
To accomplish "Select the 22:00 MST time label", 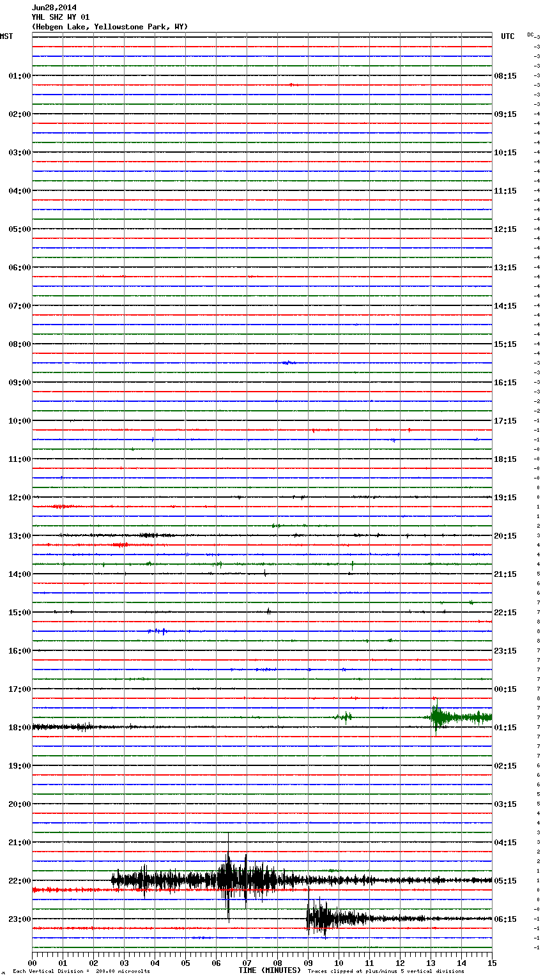I will [20, 881].
